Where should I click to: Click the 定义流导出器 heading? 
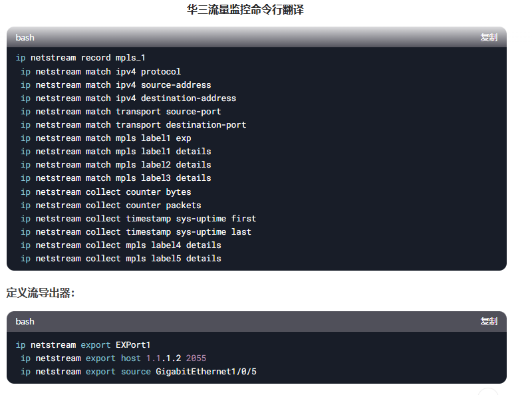point(41,293)
